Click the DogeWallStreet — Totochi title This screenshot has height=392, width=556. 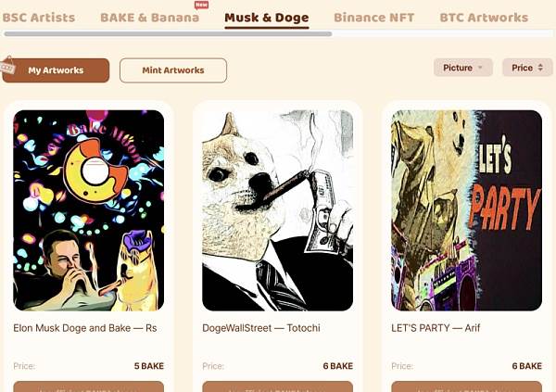261,328
